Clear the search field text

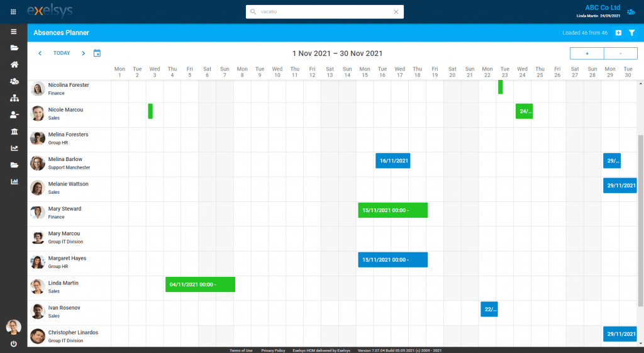[396, 12]
